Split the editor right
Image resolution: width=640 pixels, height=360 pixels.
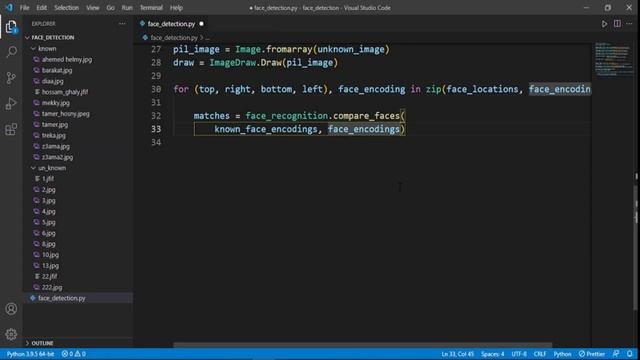[x=617, y=24]
